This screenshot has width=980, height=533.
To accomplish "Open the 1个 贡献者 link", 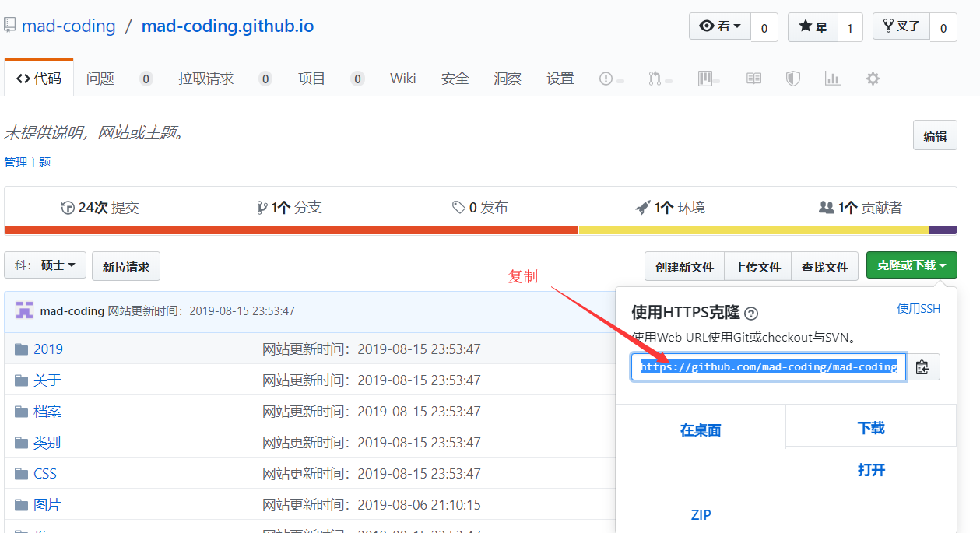I will click(861, 208).
